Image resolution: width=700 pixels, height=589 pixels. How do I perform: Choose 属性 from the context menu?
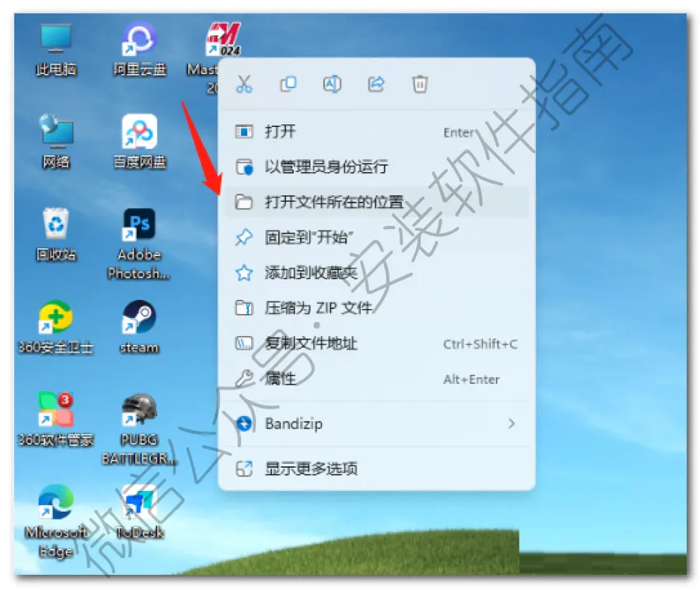tap(376, 379)
